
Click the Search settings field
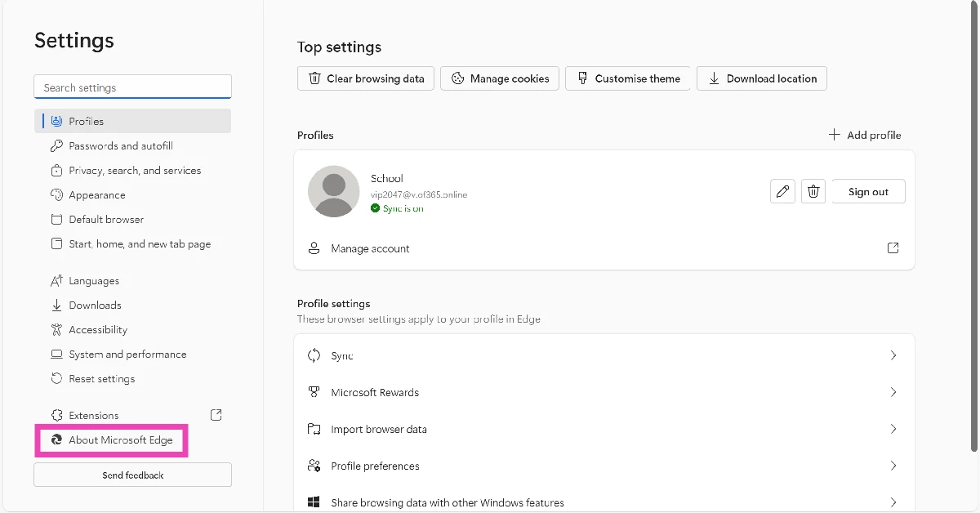[x=132, y=87]
